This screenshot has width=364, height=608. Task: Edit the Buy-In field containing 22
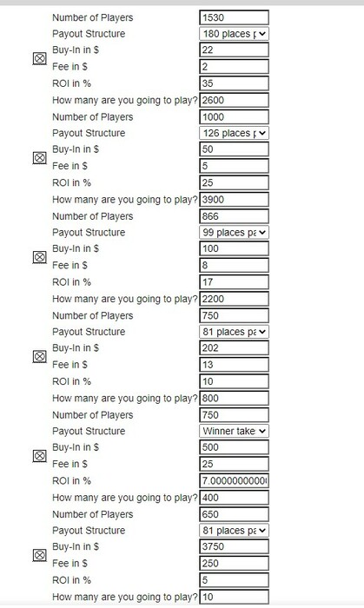pos(235,50)
